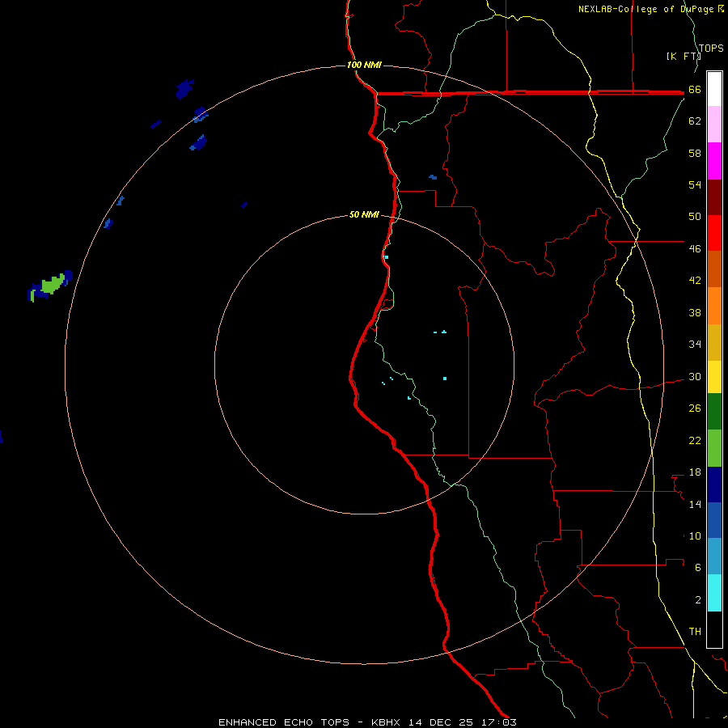This screenshot has height=728, width=728.
Task: Click the black TH threshold legend swatch
Action: (x=714, y=629)
